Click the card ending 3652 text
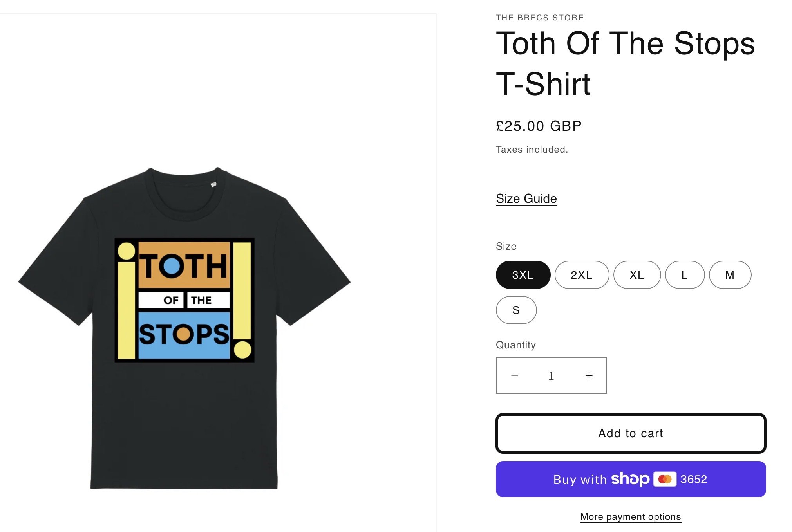Image resolution: width=792 pixels, height=532 pixels. [x=694, y=479]
